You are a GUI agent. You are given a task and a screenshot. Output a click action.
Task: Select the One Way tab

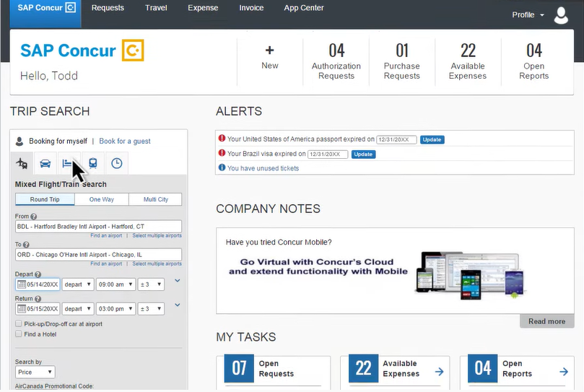point(102,199)
